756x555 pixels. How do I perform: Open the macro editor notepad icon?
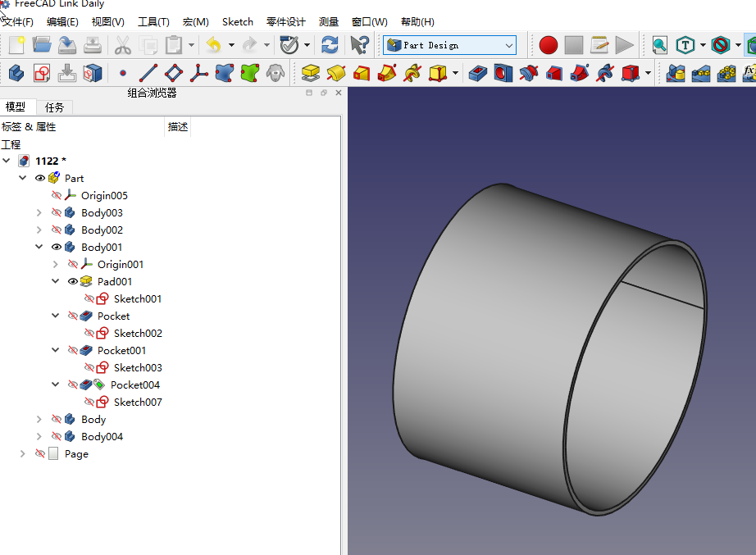tap(599, 45)
